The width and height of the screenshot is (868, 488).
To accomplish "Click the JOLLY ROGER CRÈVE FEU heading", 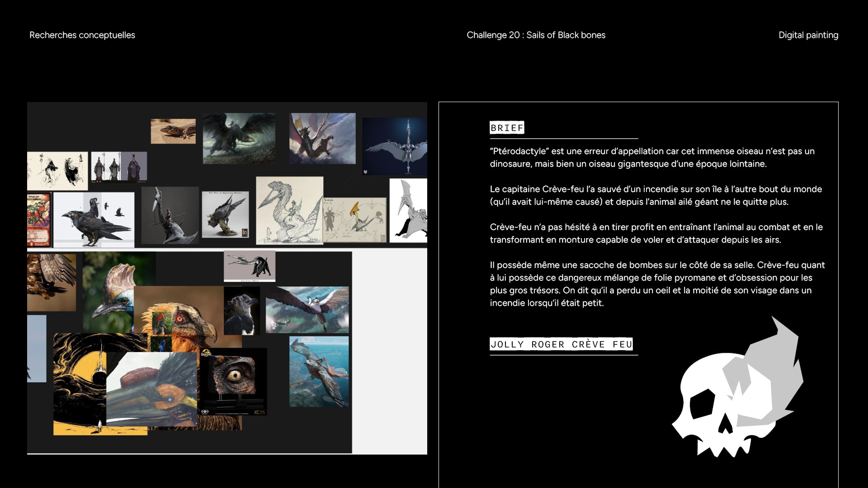I will click(x=561, y=344).
